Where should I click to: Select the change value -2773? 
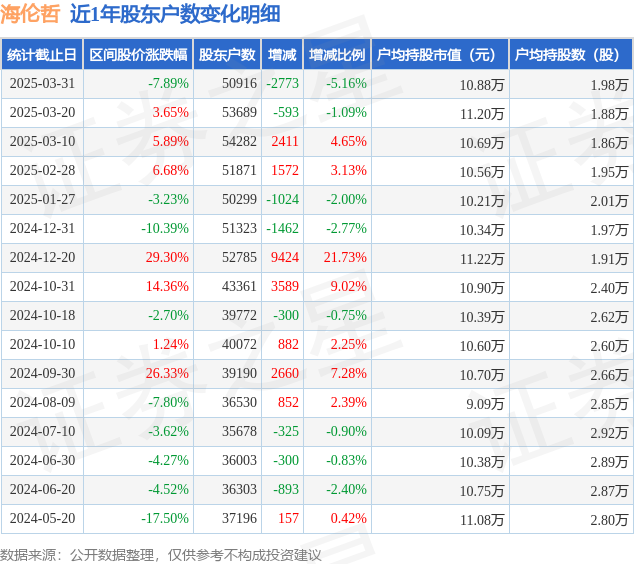(x=283, y=84)
